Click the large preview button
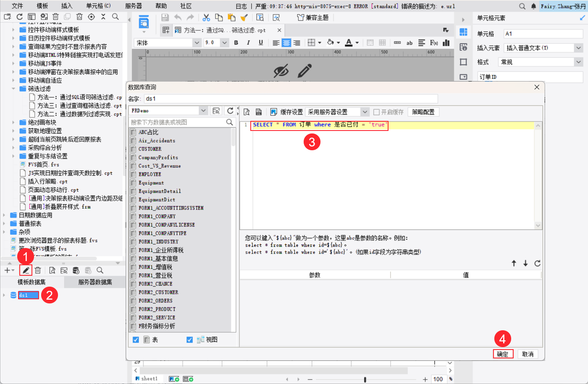 point(144,22)
